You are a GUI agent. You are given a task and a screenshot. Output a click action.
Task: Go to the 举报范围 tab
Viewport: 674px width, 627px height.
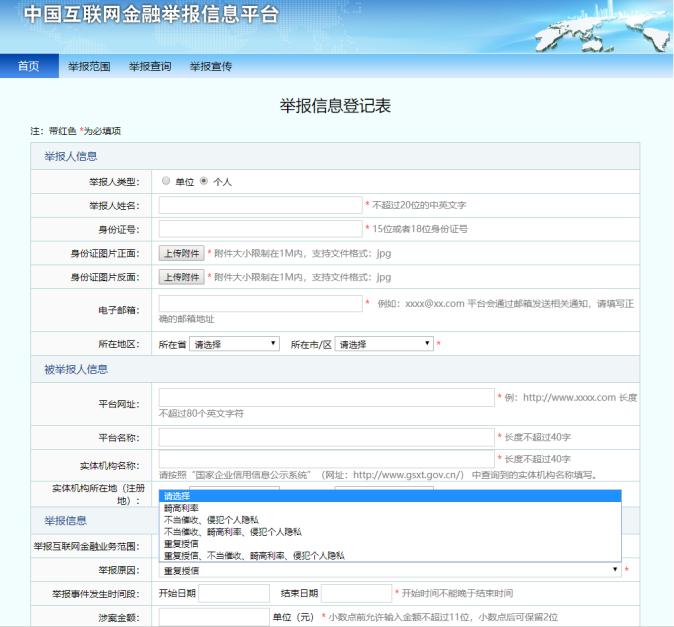[x=89, y=66]
